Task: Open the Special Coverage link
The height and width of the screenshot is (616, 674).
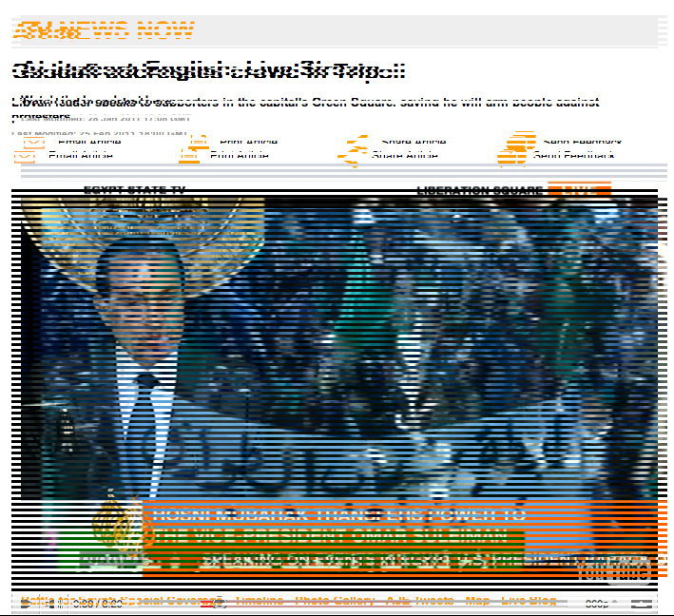Action: [x=171, y=600]
